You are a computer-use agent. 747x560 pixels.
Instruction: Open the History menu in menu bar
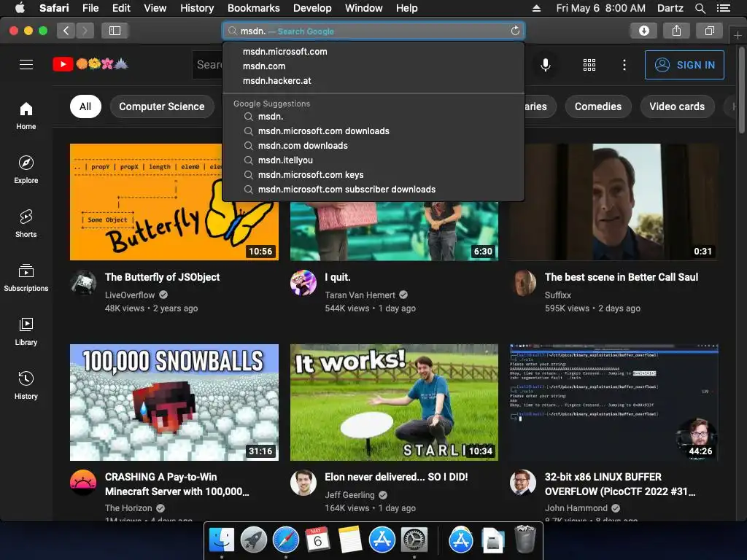coord(197,8)
